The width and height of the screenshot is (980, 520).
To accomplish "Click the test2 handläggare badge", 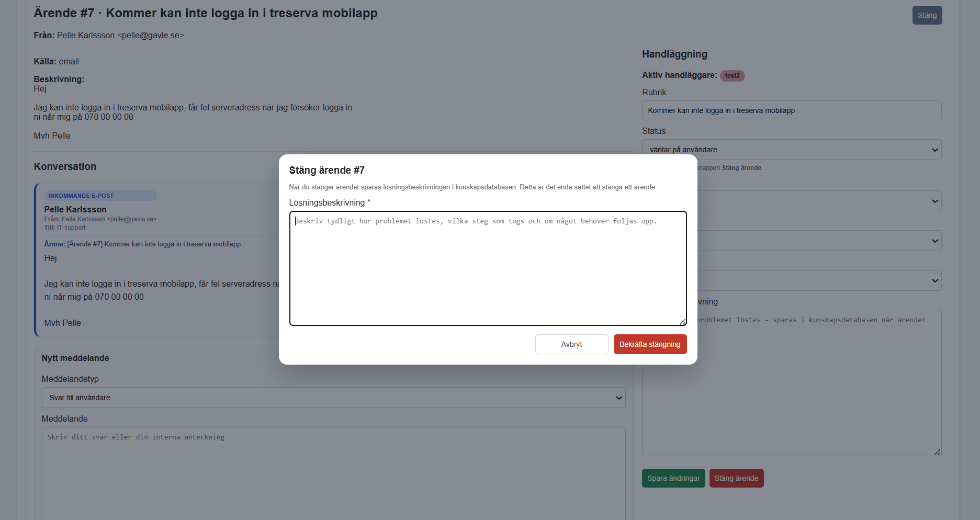I will [x=732, y=76].
